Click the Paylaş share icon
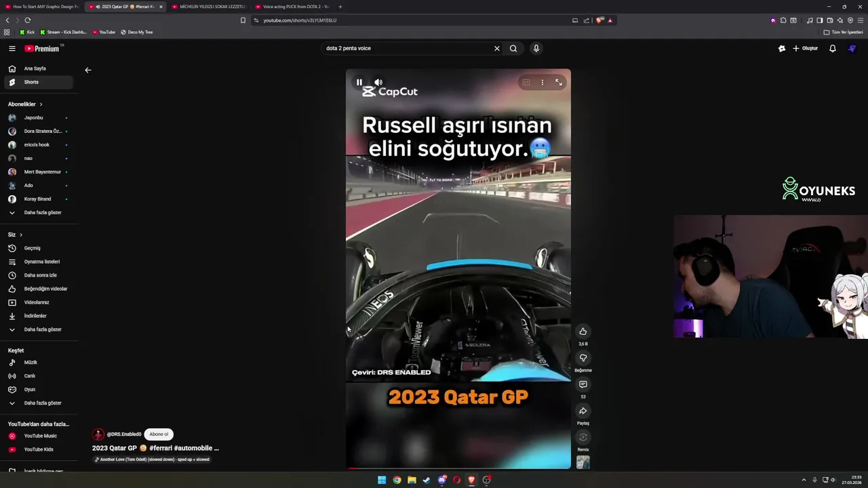The width and height of the screenshot is (868, 488). (x=583, y=411)
